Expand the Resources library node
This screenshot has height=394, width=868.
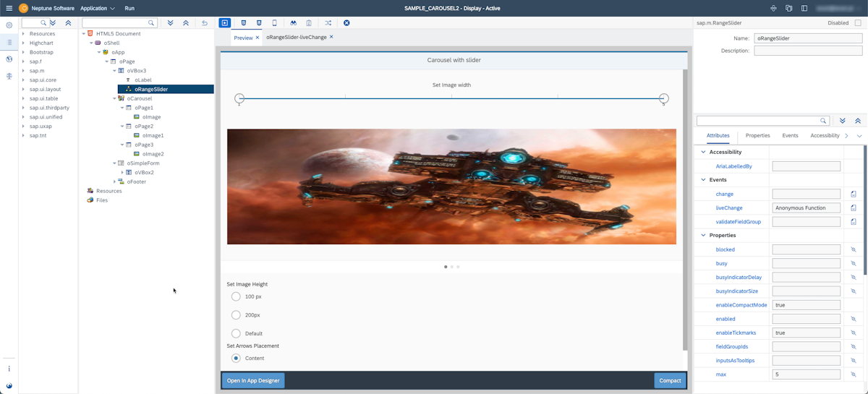[24, 33]
